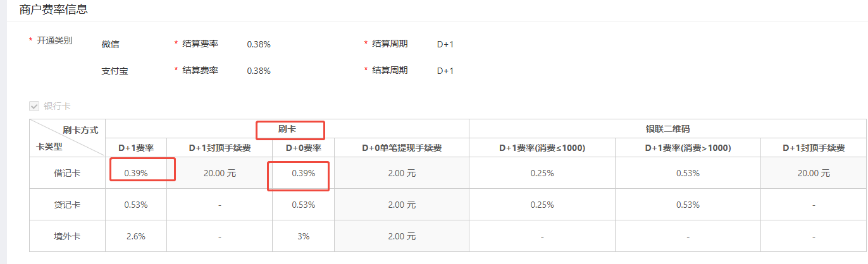
Task: Click the 借记卡 D+0费率 0.39% cell
Action: (304, 173)
